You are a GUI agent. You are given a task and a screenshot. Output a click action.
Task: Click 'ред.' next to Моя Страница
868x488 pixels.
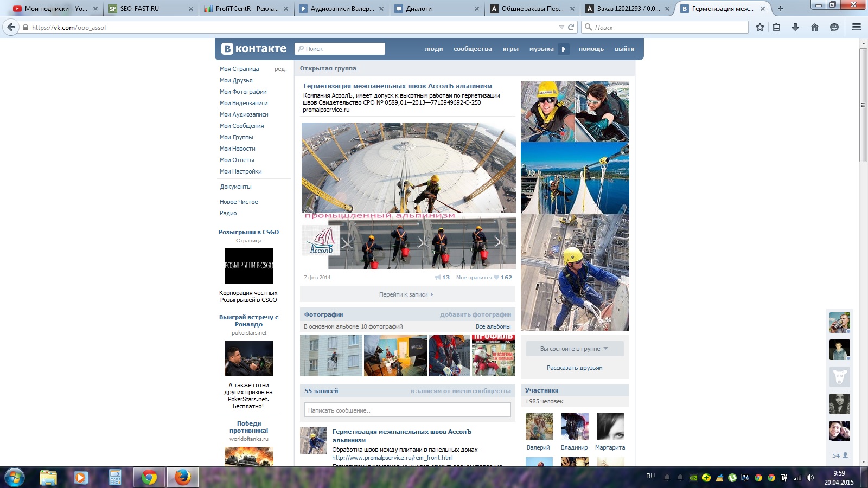point(280,69)
